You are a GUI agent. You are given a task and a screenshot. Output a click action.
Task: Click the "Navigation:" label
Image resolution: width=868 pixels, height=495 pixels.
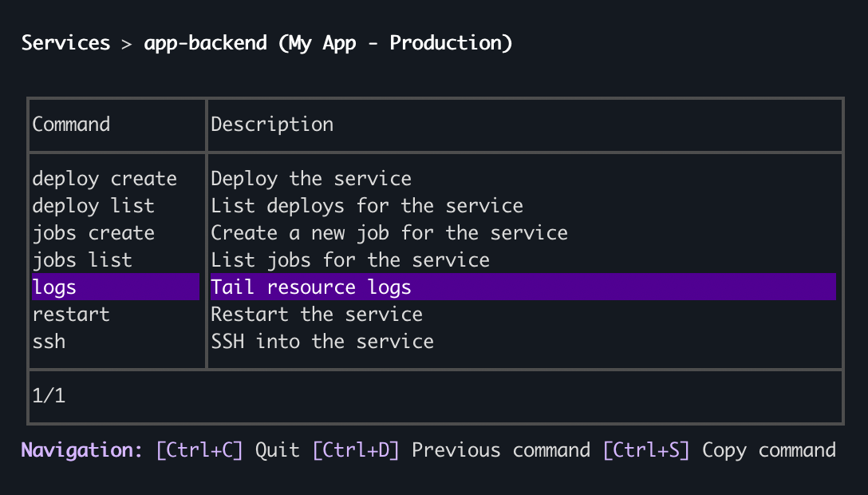click(81, 450)
